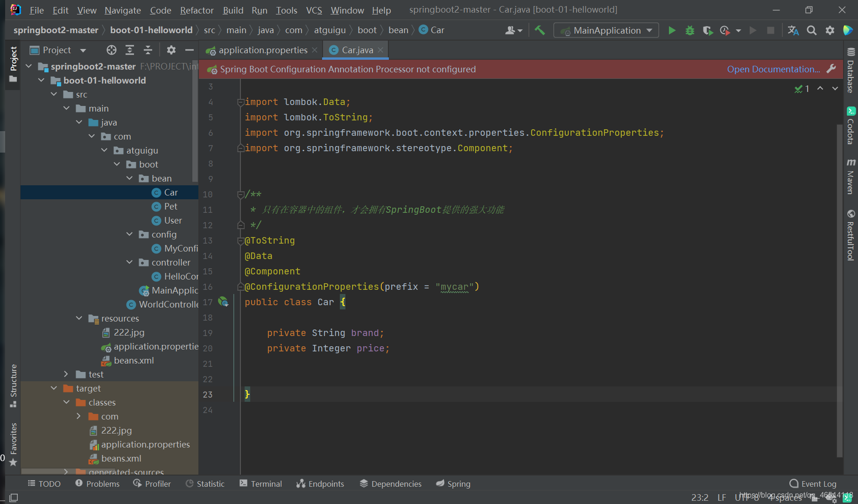Open the Problems tool window
This screenshot has width=858, height=504.
pos(97,484)
